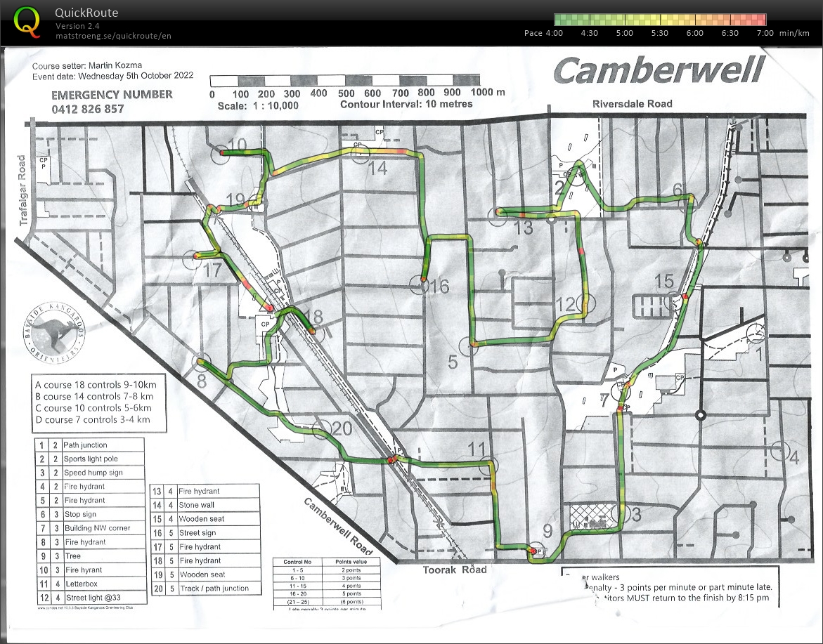The width and height of the screenshot is (823, 644).
Task: Select the Stone wall row in the control table
Action: point(205,505)
